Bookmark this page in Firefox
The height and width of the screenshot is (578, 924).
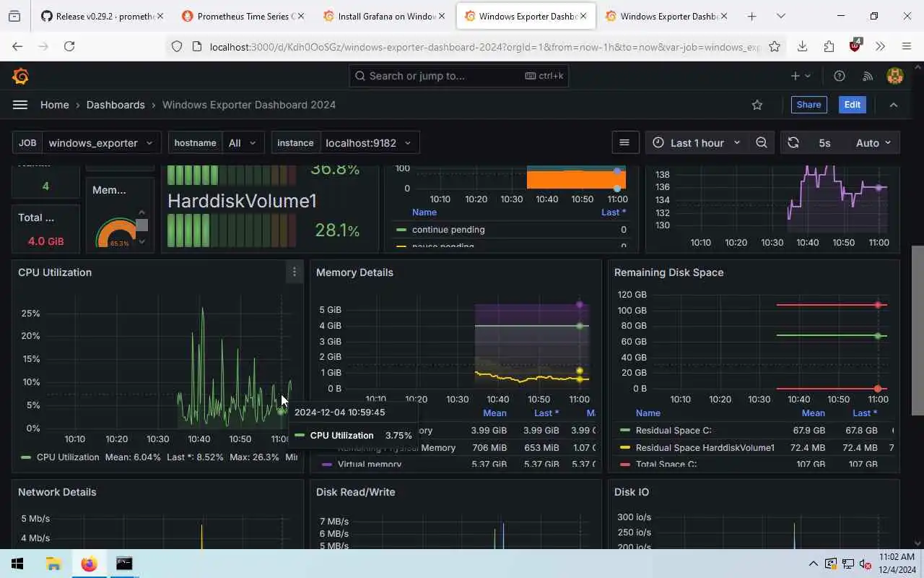tap(775, 46)
